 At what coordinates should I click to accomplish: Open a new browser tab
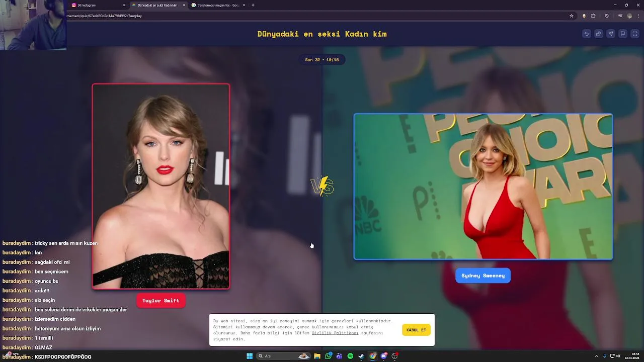click(x=253, y=5)
